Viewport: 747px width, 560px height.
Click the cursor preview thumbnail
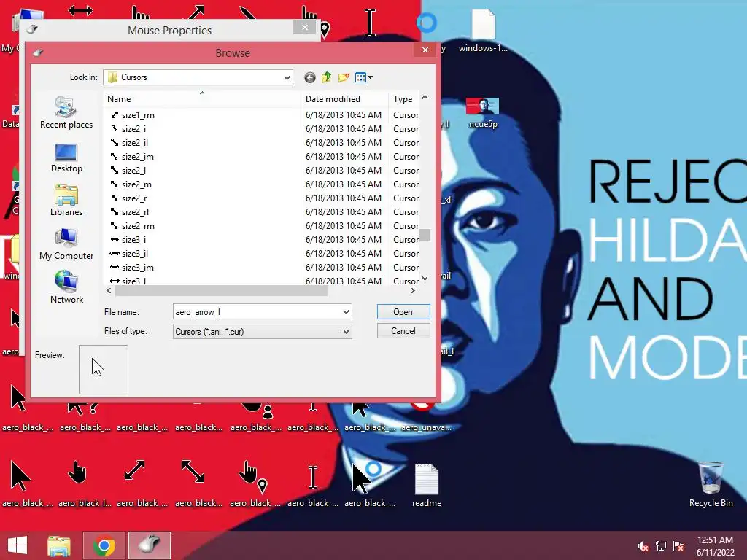coord(103,370)
